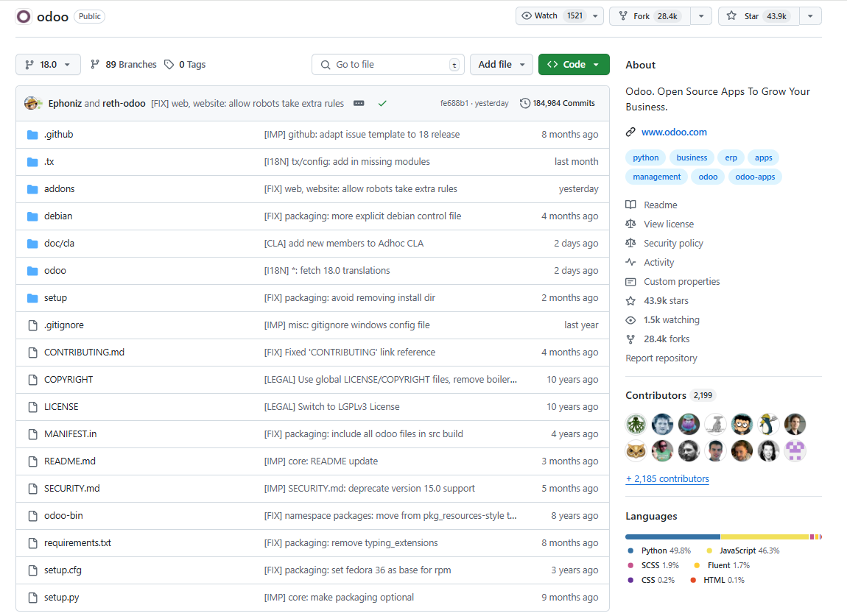This screenshot has width=847, height=616.
Task: Click the green commit status checkmark
Action: tap(382, 103)
